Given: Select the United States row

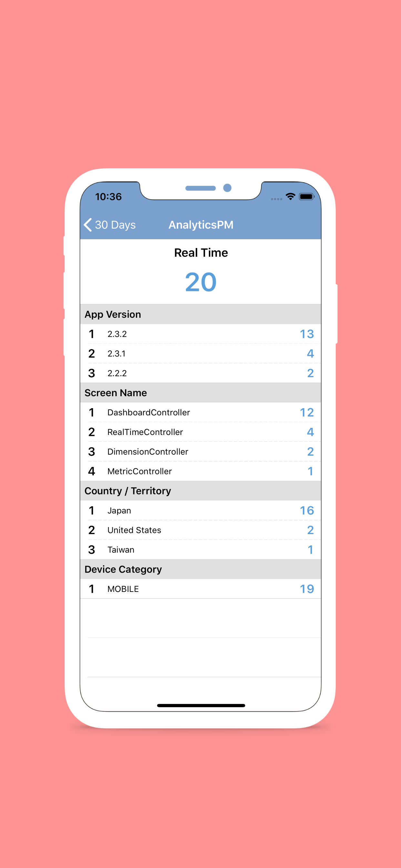Looking at the screenshot, I should (x=200, y=530).
